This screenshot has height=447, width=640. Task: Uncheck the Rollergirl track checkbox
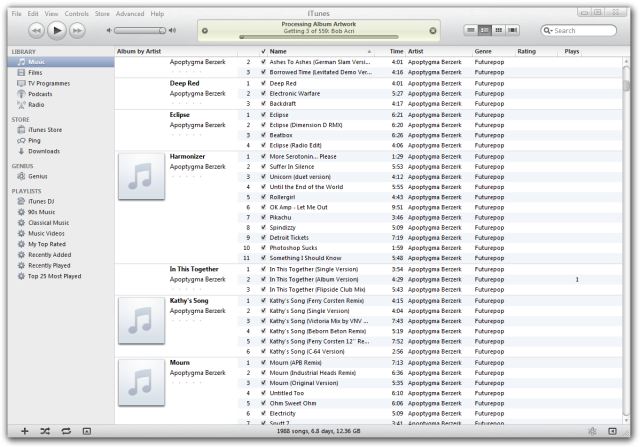click(x=263, y=197)
